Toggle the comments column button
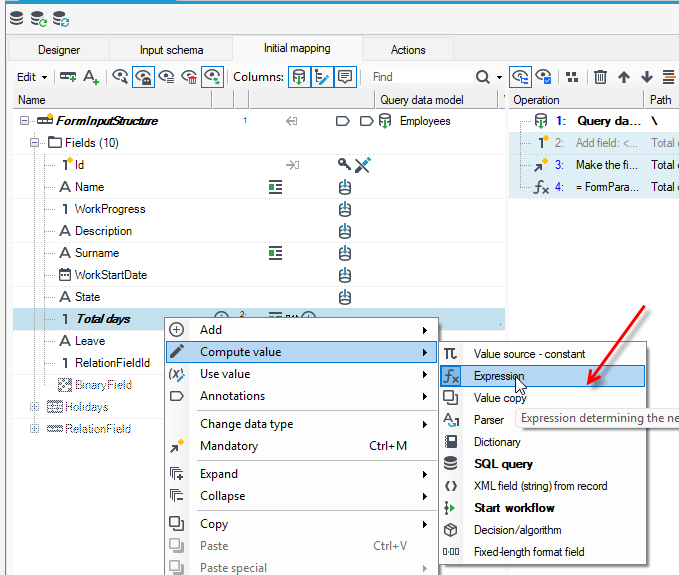The height and width of the screenshot is (575, 679). coord(345,77)
